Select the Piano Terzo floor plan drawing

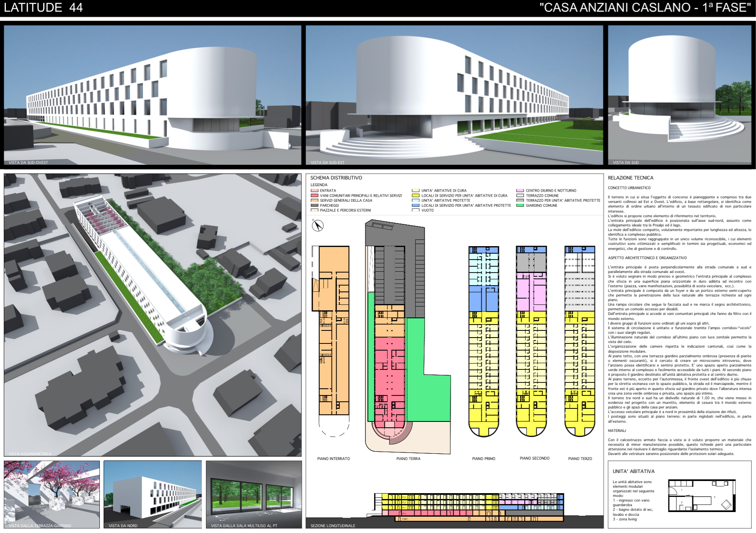click(580, 341)
